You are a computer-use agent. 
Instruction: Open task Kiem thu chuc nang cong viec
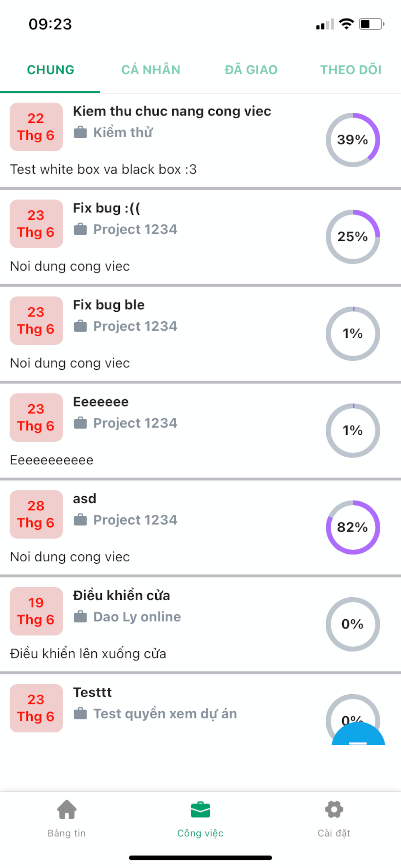(172, 111)
